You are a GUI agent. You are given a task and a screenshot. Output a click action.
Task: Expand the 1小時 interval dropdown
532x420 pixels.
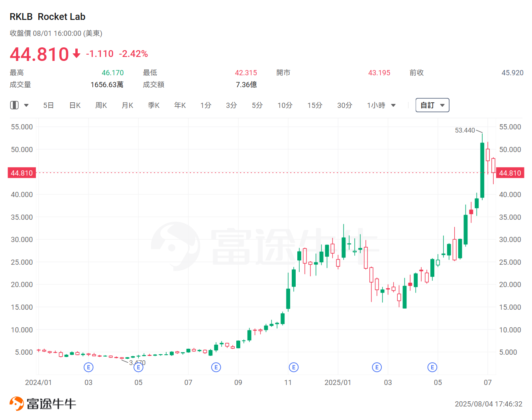[x=381, y=105]
